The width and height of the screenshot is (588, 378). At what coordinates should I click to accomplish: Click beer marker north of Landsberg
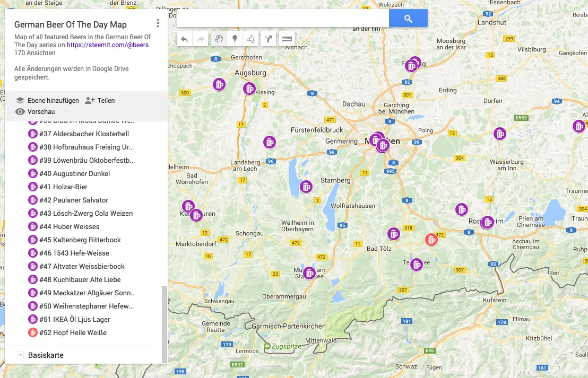click(x=269, y=142)
